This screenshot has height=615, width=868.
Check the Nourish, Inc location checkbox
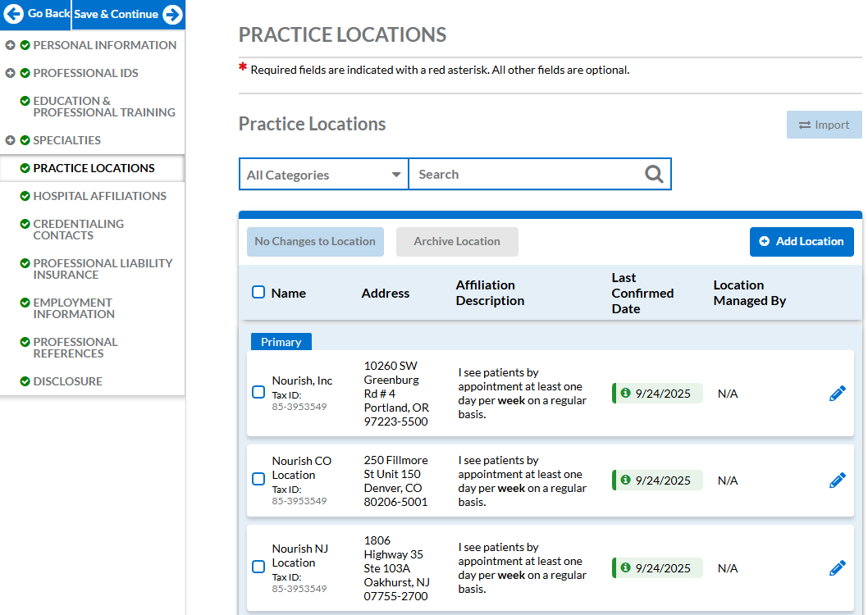(x=258, y=393)
